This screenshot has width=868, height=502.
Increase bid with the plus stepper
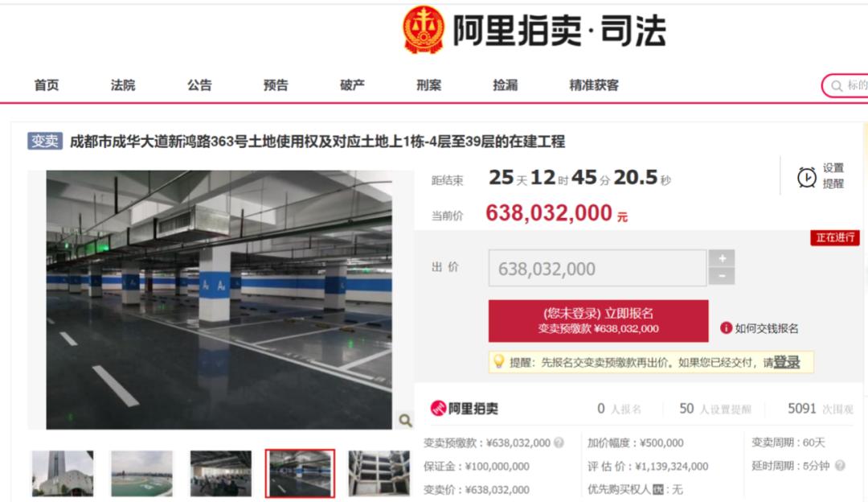point(722,258)
